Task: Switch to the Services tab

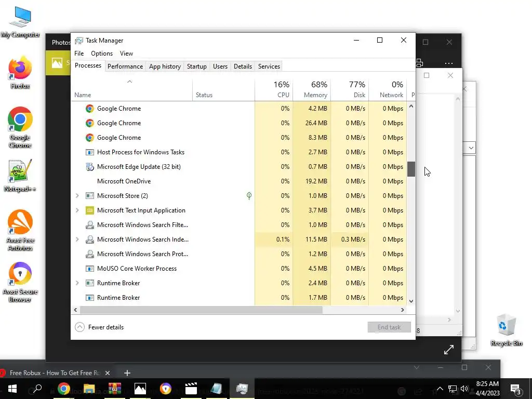Action: click(x=269, y=66)
